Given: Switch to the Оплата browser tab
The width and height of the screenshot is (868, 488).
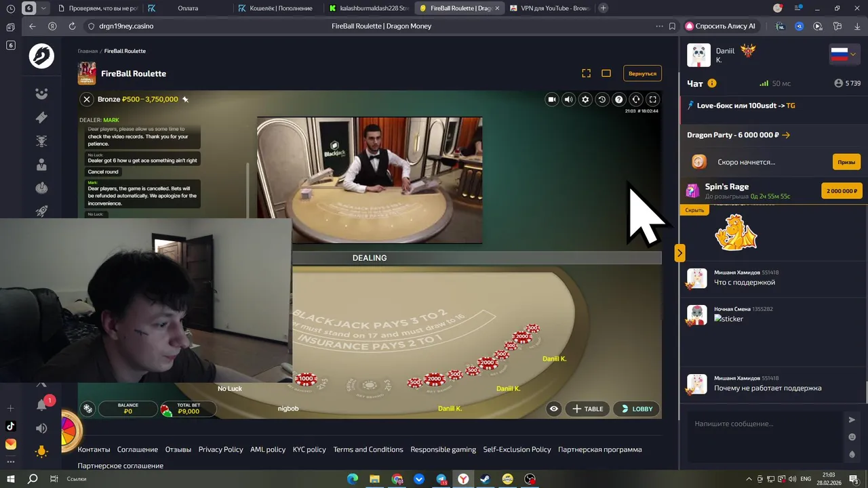Looking at the screenshot, I should coord(187,8).
